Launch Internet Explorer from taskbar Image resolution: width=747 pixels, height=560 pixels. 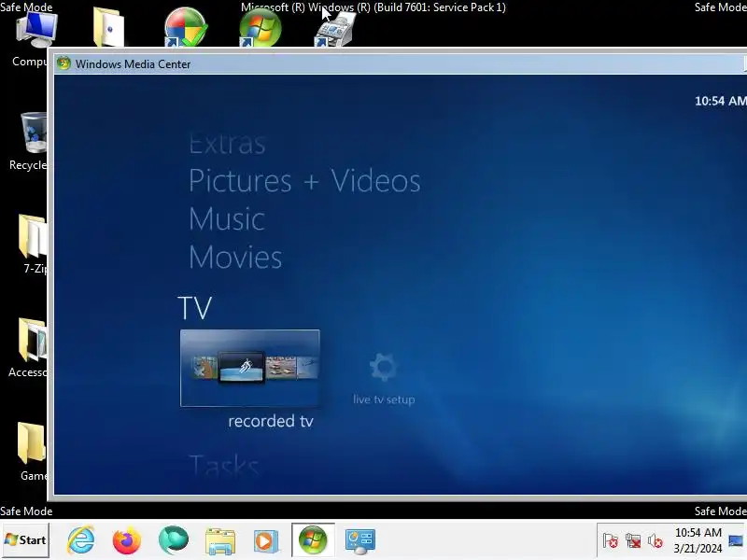[81, 540]
